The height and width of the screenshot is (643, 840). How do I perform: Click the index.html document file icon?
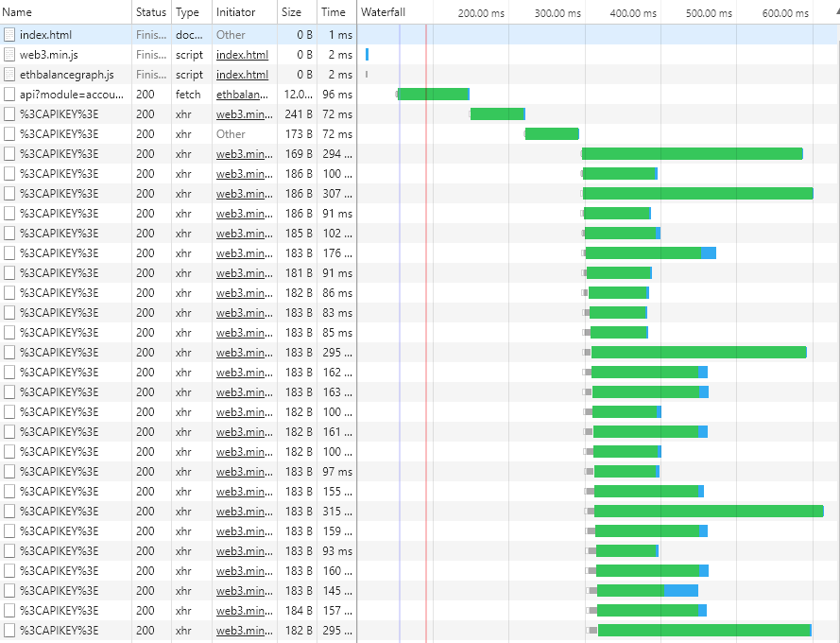[x=9, y=35]
